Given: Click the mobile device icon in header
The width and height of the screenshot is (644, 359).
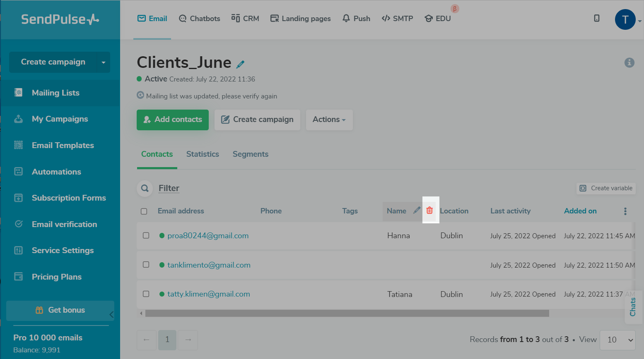Looking at the screenshot, I should pyautogui.click(x=596, y=18).
